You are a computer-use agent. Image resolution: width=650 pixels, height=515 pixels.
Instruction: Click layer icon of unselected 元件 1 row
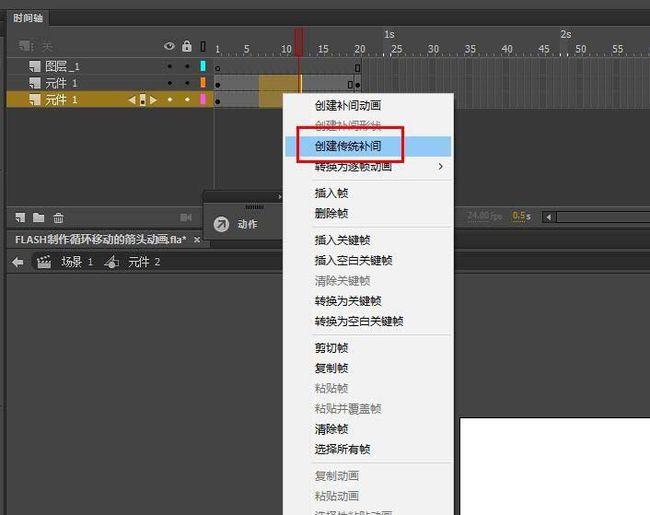(x=35, y=83)
